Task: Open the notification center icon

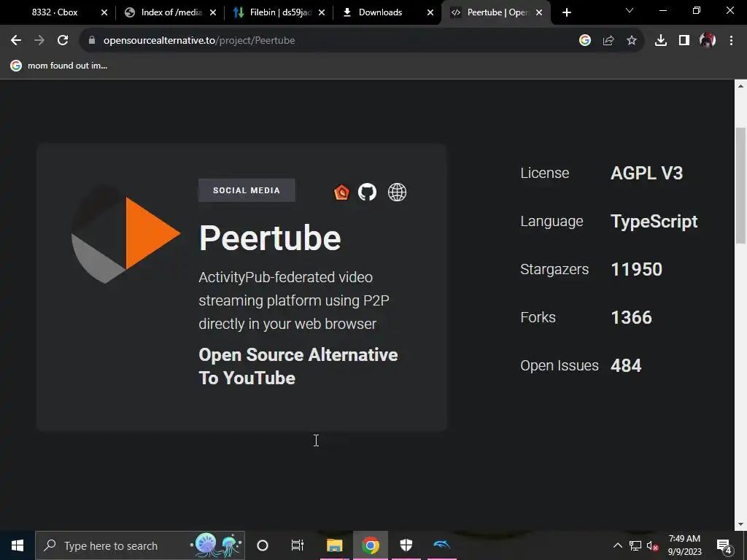Action: [724, 545]
